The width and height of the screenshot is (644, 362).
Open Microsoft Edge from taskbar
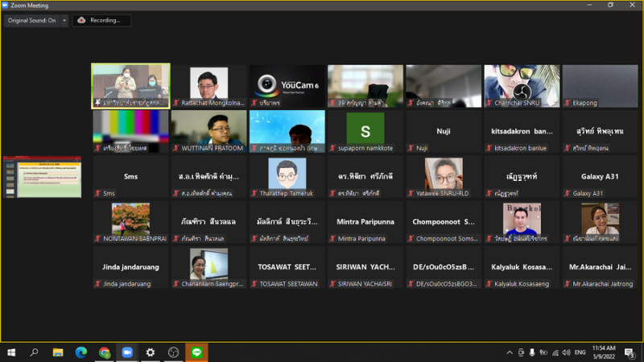(x=80, y=352)
